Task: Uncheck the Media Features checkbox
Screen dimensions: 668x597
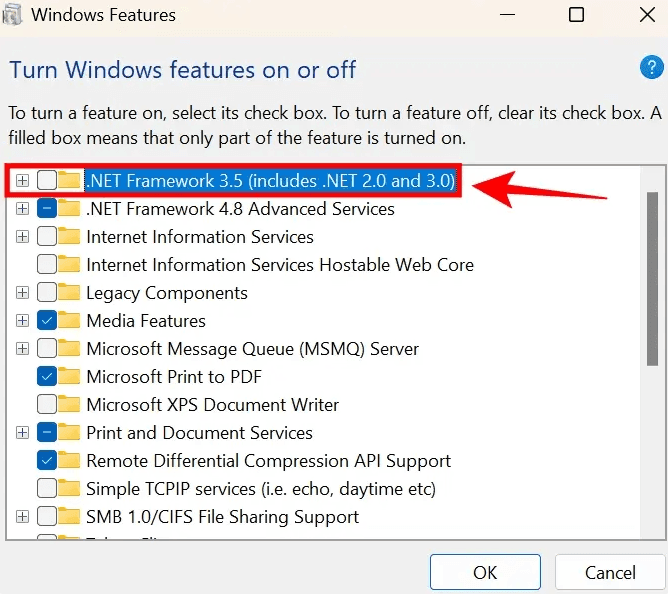Action: pyautogui.click(x=46, y=321)
